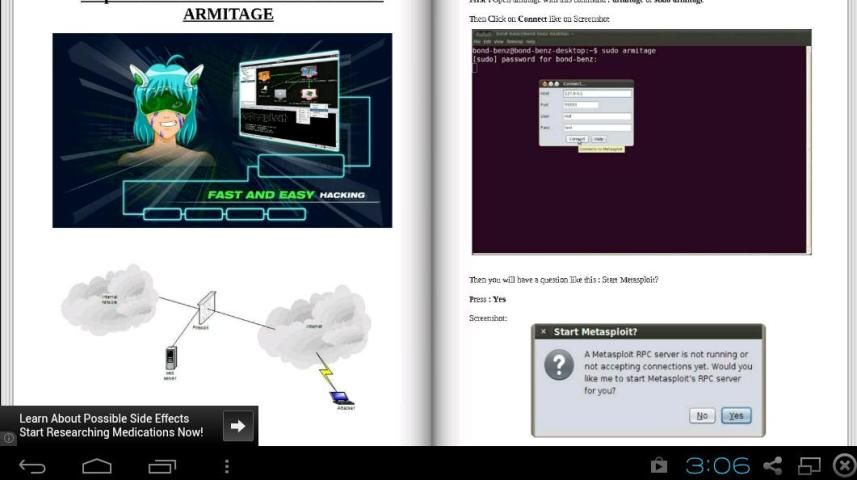857x480 pixels.
Task: Tap the shopping bag status icon
Action: click(x=658, y=465)
